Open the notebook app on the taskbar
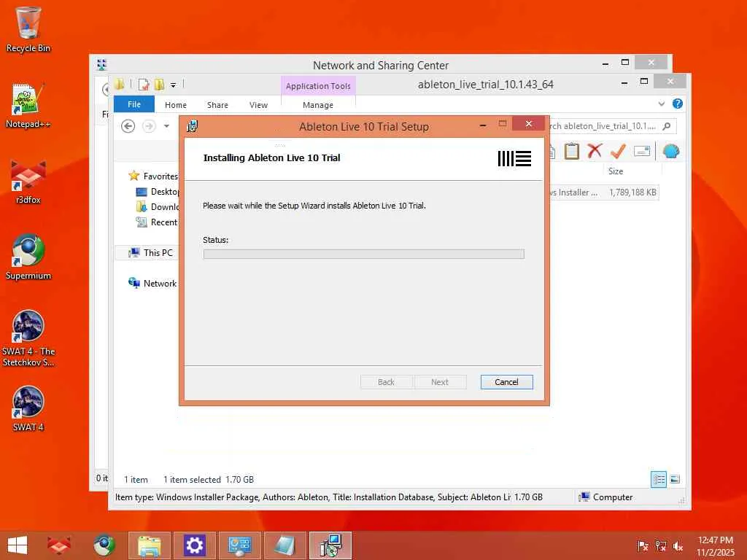747x560 pixels. pos(285,545)
